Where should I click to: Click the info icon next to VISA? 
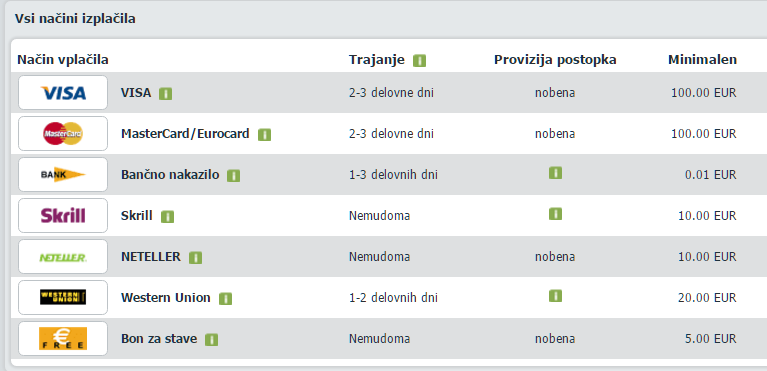pyautogui.click(x=165, y=93)
